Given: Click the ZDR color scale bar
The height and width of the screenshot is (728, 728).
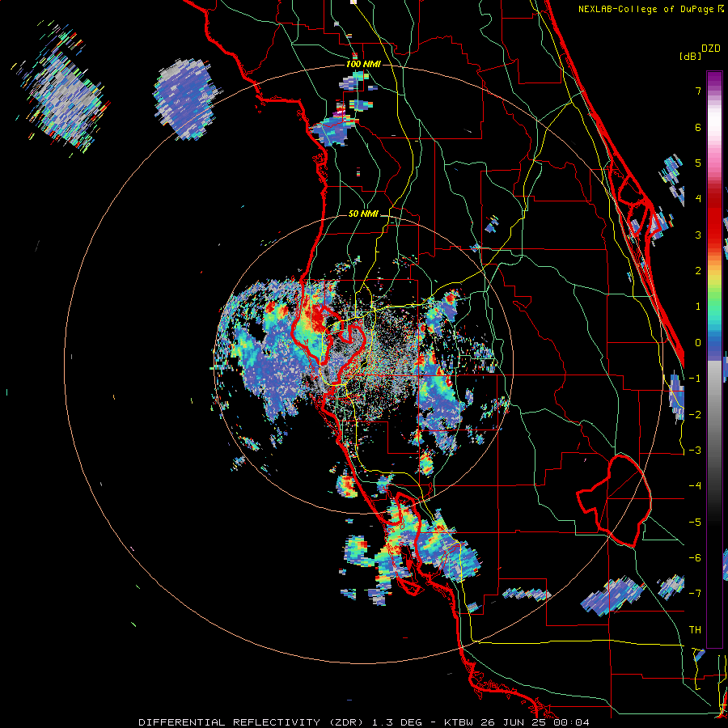Looking at the screenshot, I should click(x=714, y=359).
